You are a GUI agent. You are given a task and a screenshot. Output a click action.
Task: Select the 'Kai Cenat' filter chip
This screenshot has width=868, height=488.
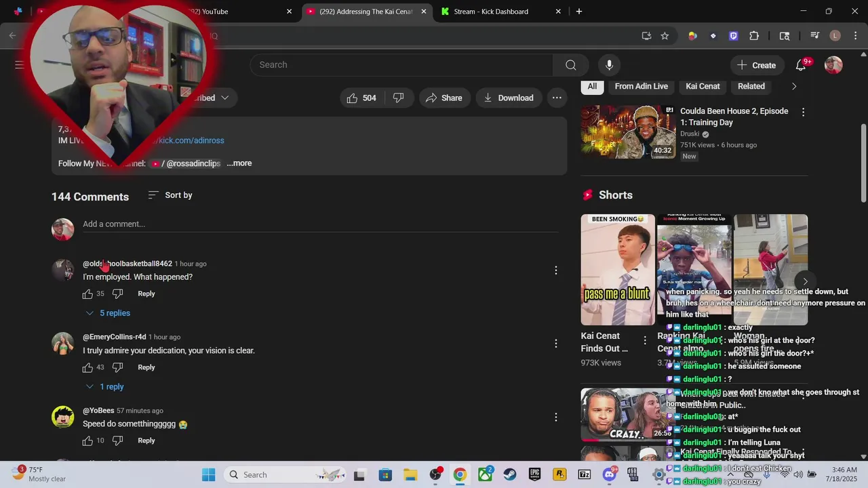pos(703,86)
